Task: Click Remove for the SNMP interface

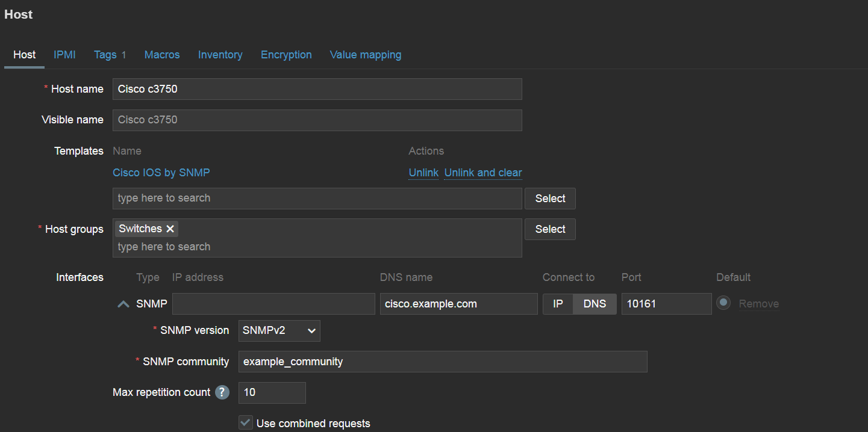Action: click(x=759, y=304)
